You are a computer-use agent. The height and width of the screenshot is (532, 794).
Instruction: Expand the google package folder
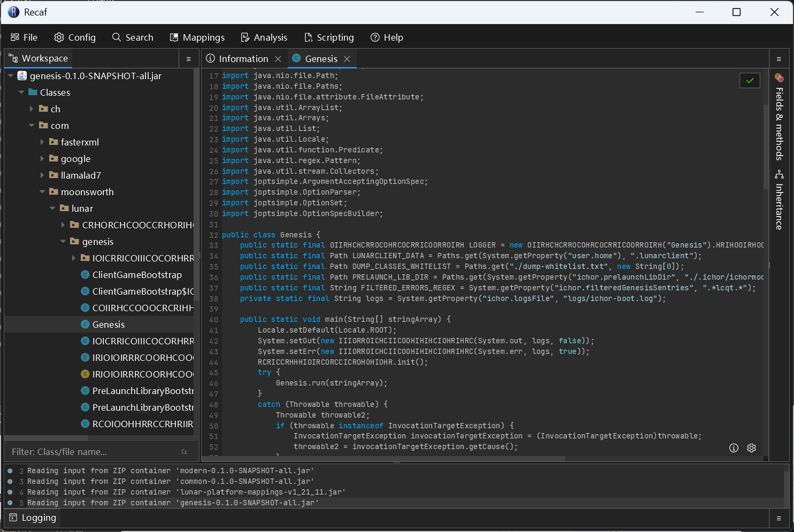tap(42, 159)
